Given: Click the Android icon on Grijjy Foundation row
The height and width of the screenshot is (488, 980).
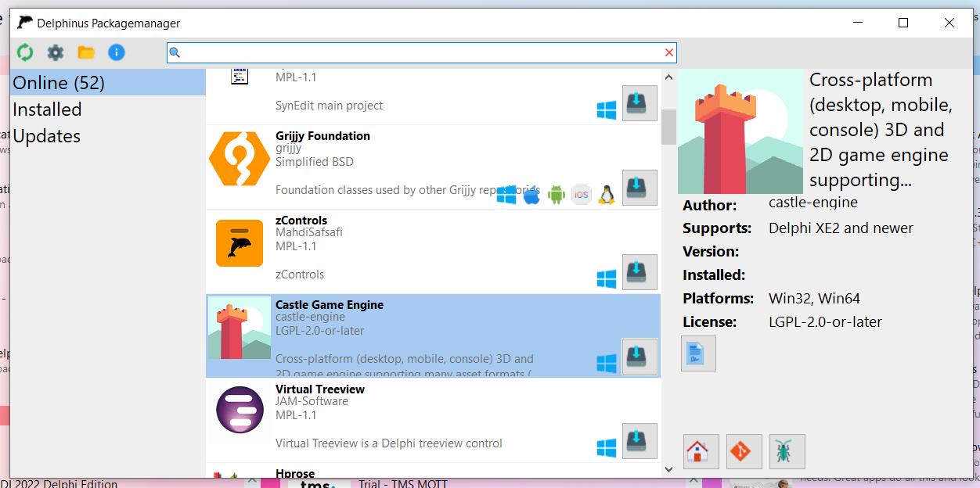Looking at the screenshot, I should click(x=556, y=195).
